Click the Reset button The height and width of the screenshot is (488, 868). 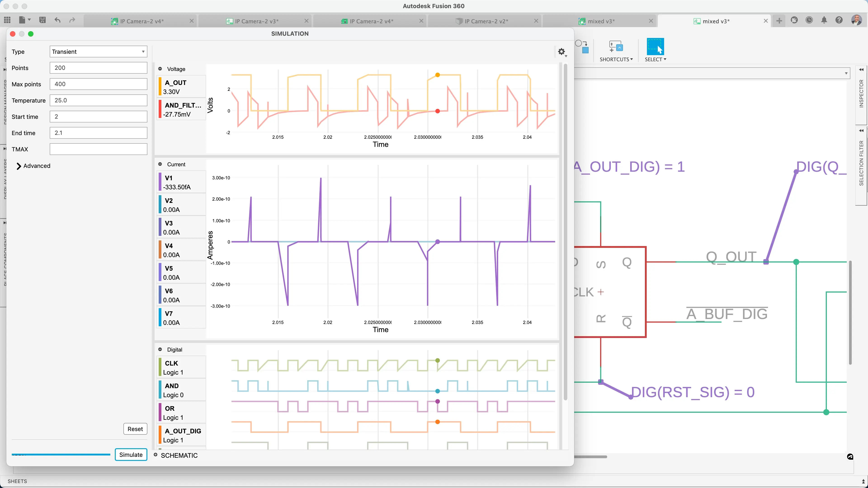135,429
